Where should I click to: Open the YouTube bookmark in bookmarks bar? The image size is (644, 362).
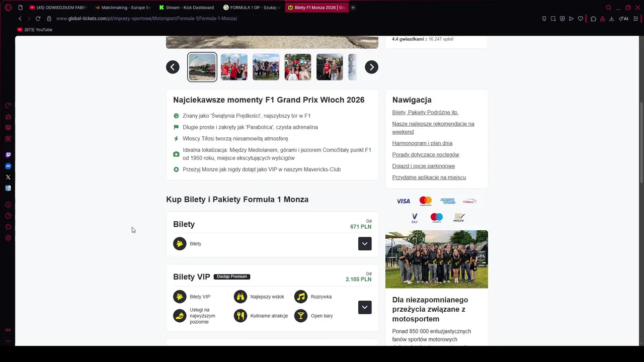click(x=35, y=30)
